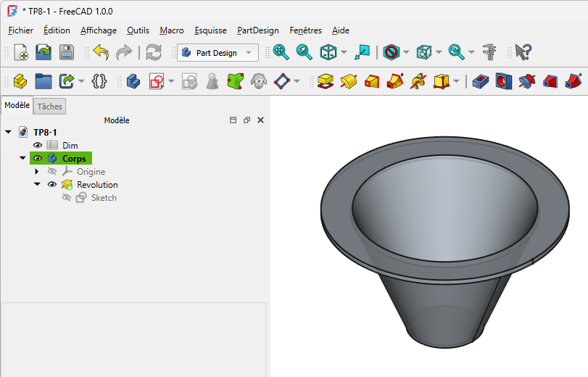Close the Modèle panel
This screenshot has width=588, height=377.
point(260,120)
